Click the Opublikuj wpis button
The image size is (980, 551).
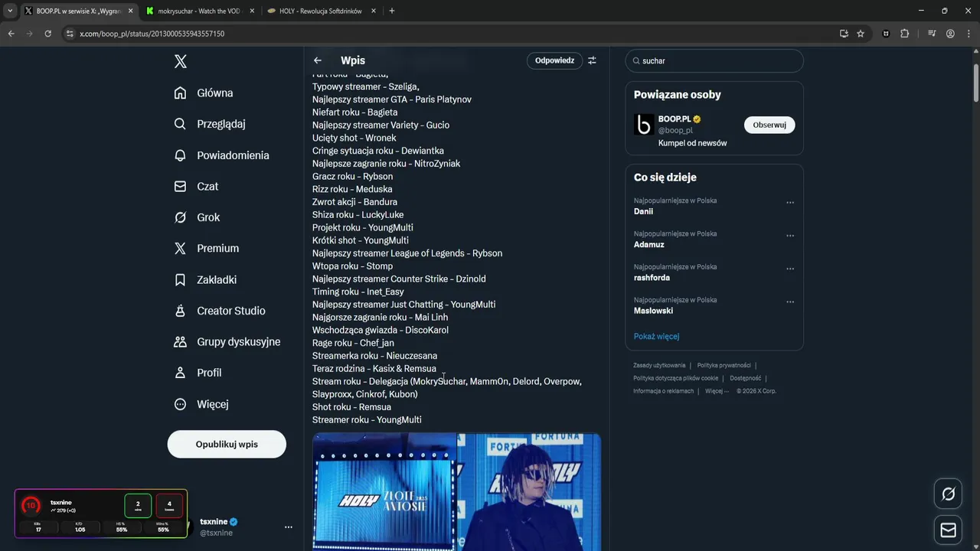coord(227,444)
